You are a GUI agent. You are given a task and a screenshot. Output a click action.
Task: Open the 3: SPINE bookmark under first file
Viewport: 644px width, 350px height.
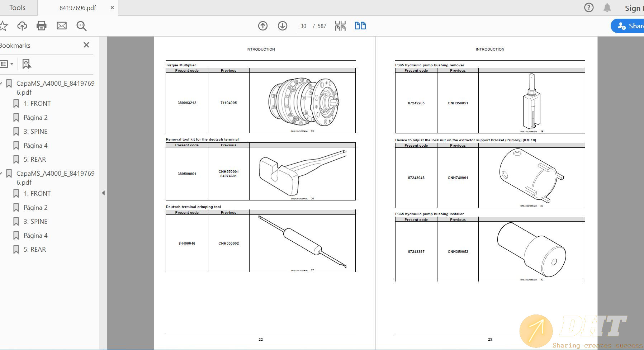(x=35, y=132)
